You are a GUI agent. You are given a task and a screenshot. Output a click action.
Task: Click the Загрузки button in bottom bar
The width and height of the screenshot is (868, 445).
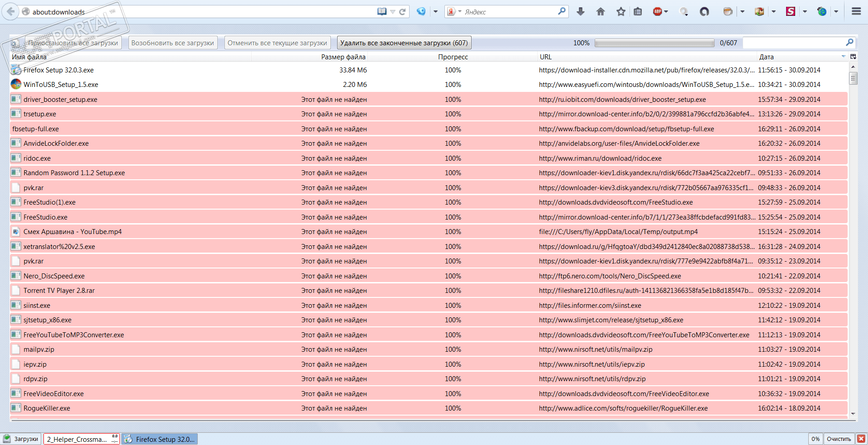tap(21, 439)
